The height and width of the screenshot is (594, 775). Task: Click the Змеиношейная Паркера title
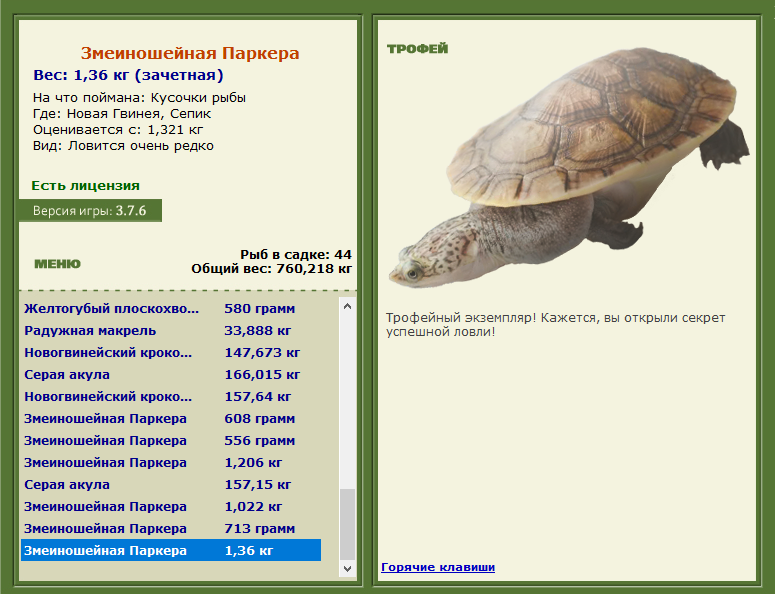tap(190, 53)
